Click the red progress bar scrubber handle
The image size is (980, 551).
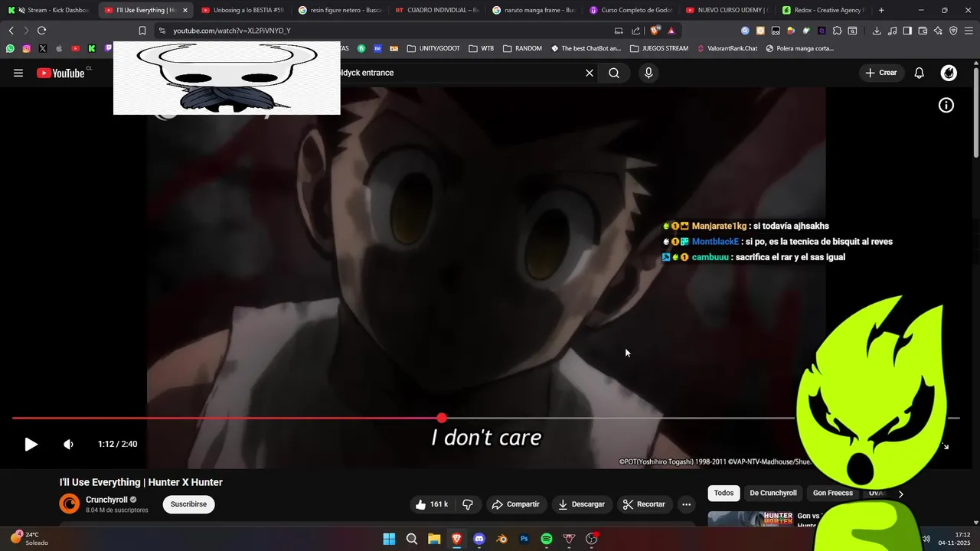pos(442,418)
